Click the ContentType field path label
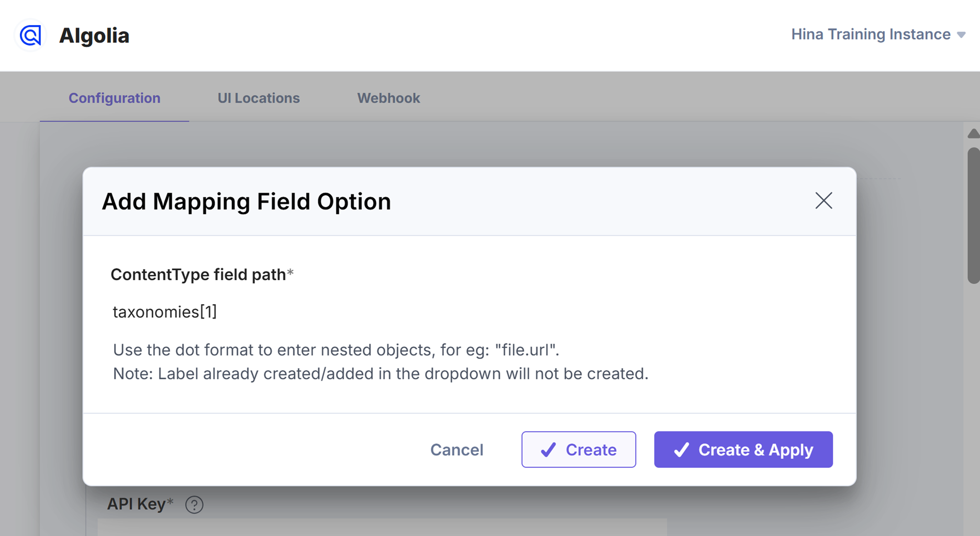The width and height of the screenshot is (980, 536). click(x=202, y=274)
